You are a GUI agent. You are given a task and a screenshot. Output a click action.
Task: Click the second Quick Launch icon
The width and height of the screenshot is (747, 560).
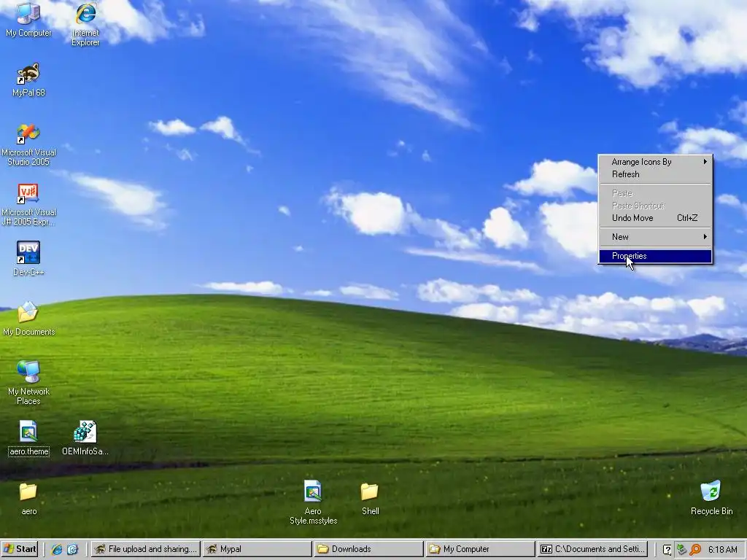72,549
